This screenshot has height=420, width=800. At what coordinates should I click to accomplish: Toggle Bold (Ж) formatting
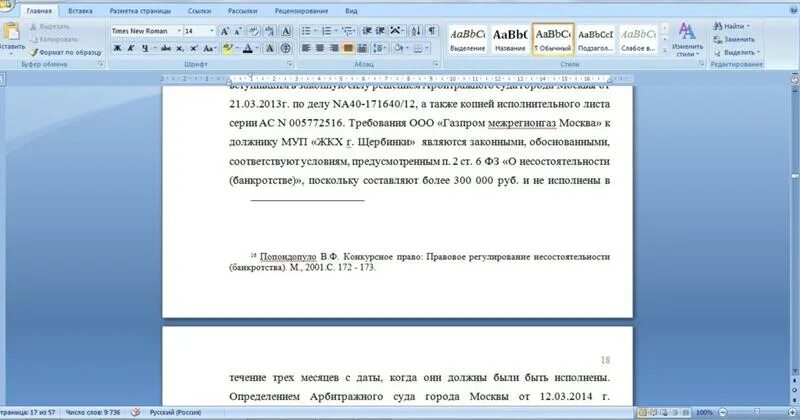[117, 48]
